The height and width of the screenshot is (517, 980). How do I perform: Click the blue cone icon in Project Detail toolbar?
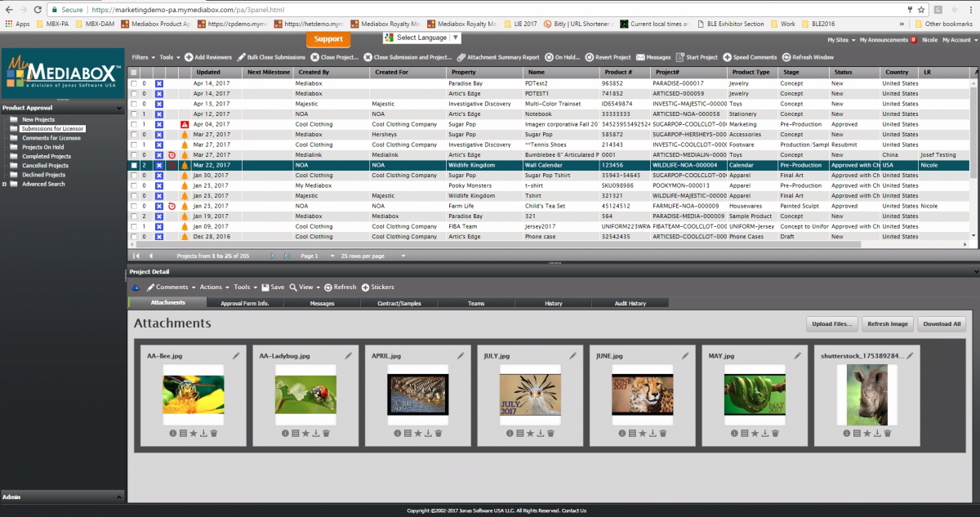pos(136,287)
